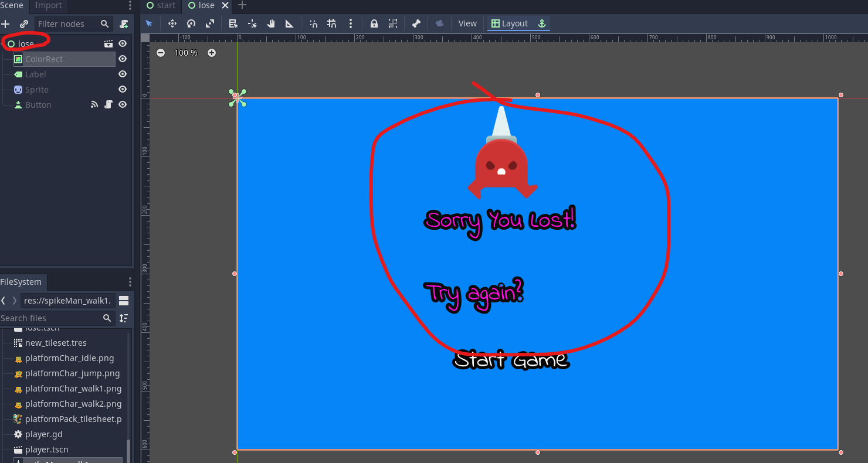The height and width of the screenshot is (463, 868).
Task: Activate the Pan Mode hand tool
Action: click(x=271, y=23)
